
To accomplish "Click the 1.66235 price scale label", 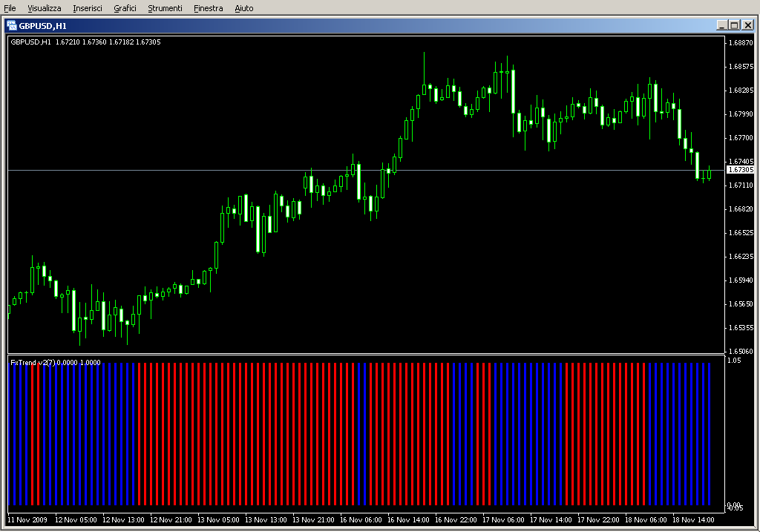I will pyautogui.click(x=741, y=256).
